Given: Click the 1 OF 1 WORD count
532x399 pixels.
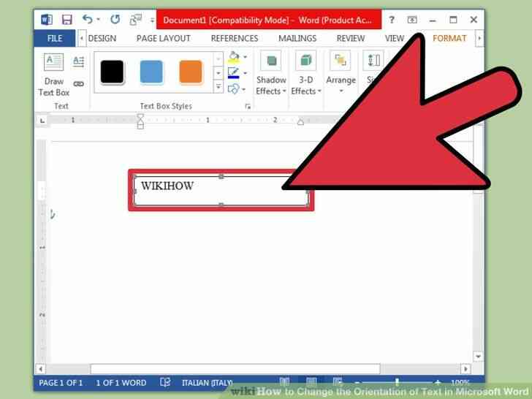Looking at the screenshot, I should [121, 383].
